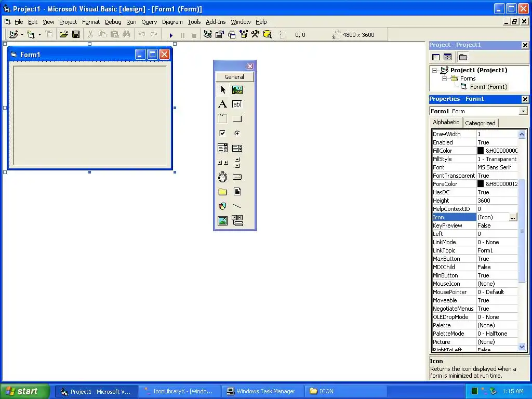Collapse the Forms folder node
The height and width of the screenshot is (399, 532).
pos(445,79)
